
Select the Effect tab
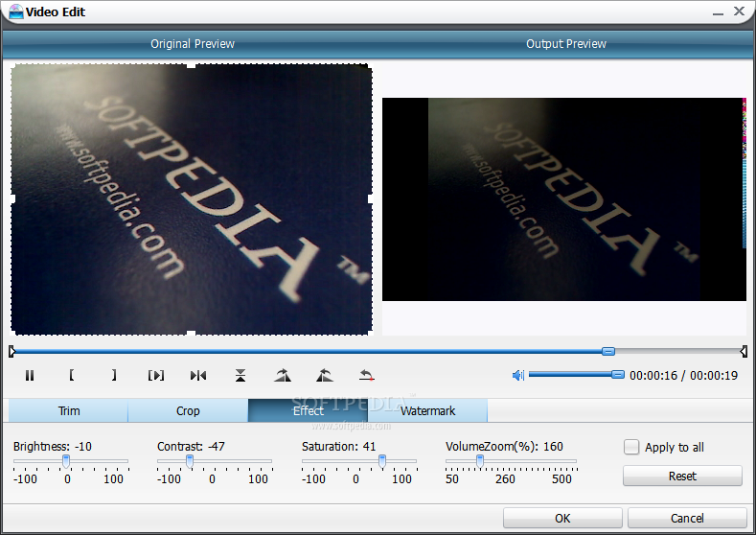click(x=309, y=410)
